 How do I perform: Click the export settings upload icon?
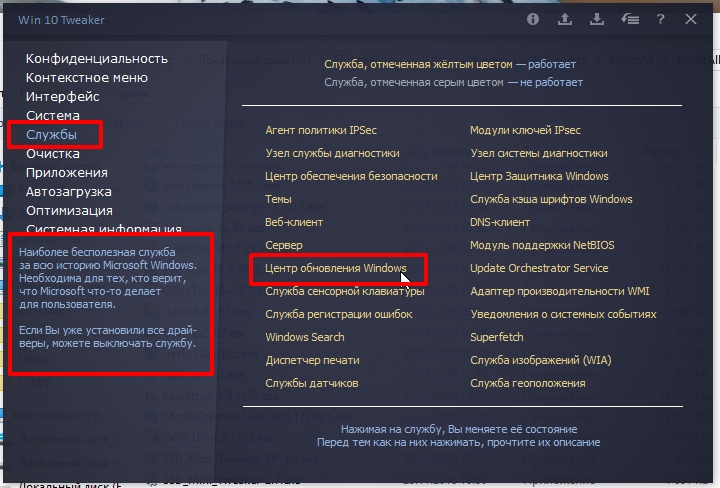(565, 19)
